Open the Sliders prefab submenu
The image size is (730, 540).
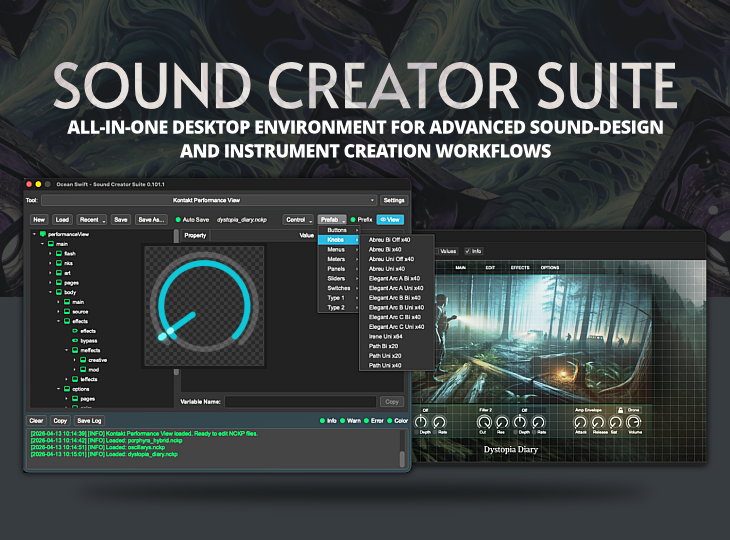338,278
